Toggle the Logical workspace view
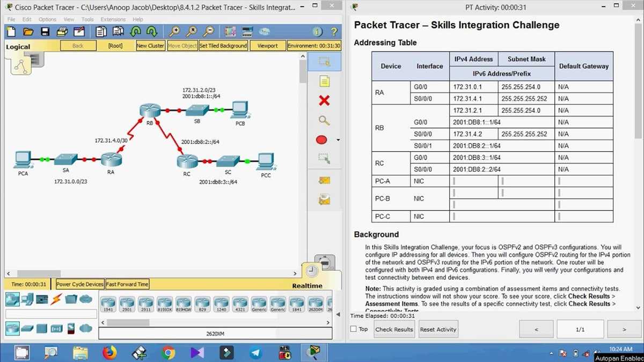644x362 pixels. 18,47
